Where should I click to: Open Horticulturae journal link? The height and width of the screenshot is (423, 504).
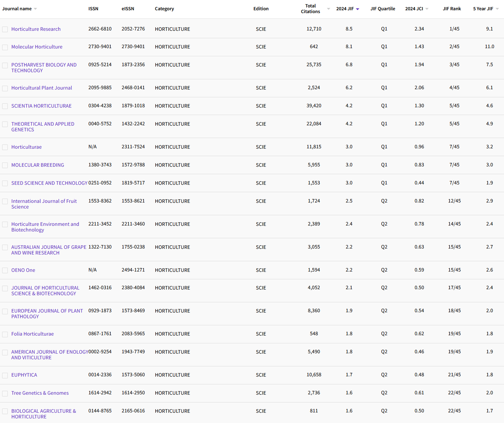coord(27,147)
